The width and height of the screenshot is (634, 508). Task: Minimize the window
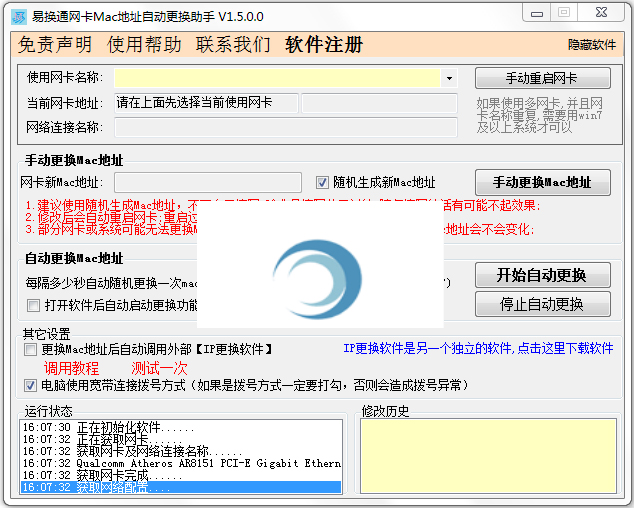[537, 13]
